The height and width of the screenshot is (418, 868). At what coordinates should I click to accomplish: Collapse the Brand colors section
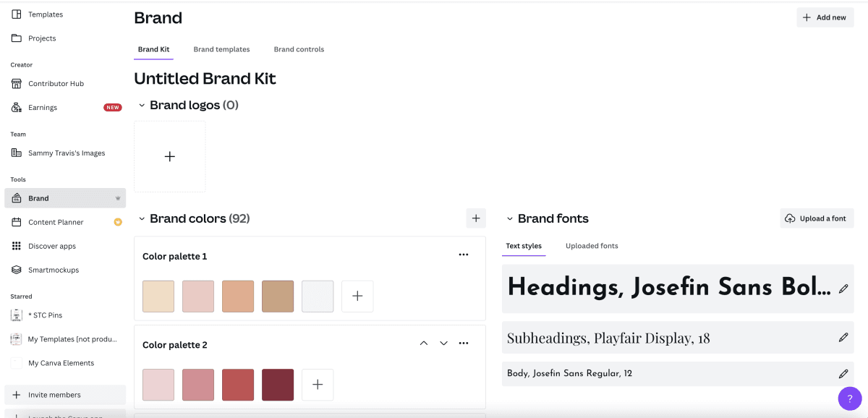coord(142,218)
